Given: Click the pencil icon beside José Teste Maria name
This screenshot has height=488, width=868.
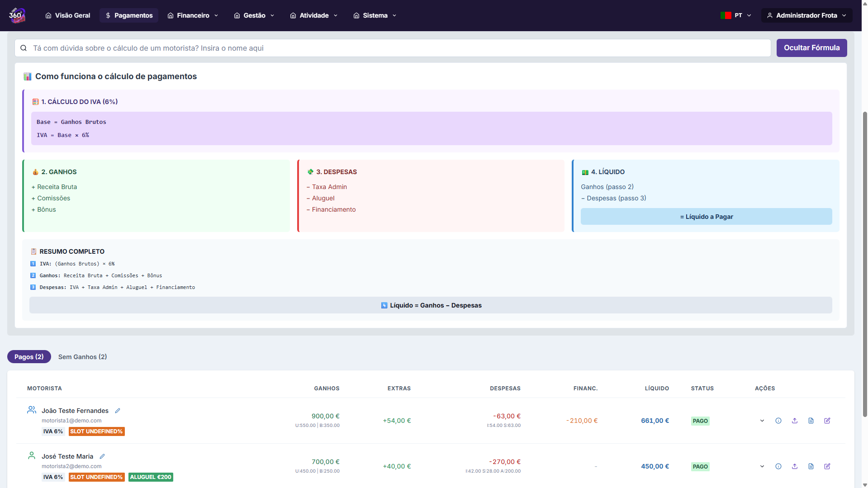Looking at the screenshot, I should pyautogui.click(x=102, y=456).
